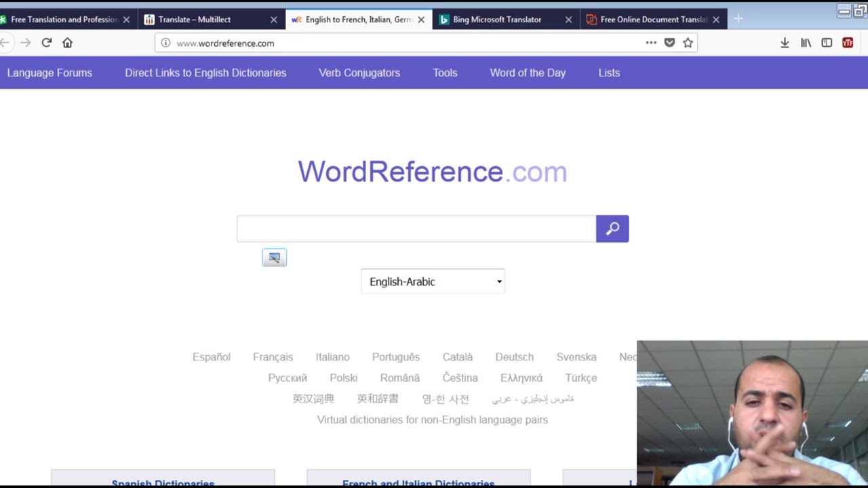Close the Free Online Document Translator tab
Viewport: 868px width, 488px height.
click(715, 20)
